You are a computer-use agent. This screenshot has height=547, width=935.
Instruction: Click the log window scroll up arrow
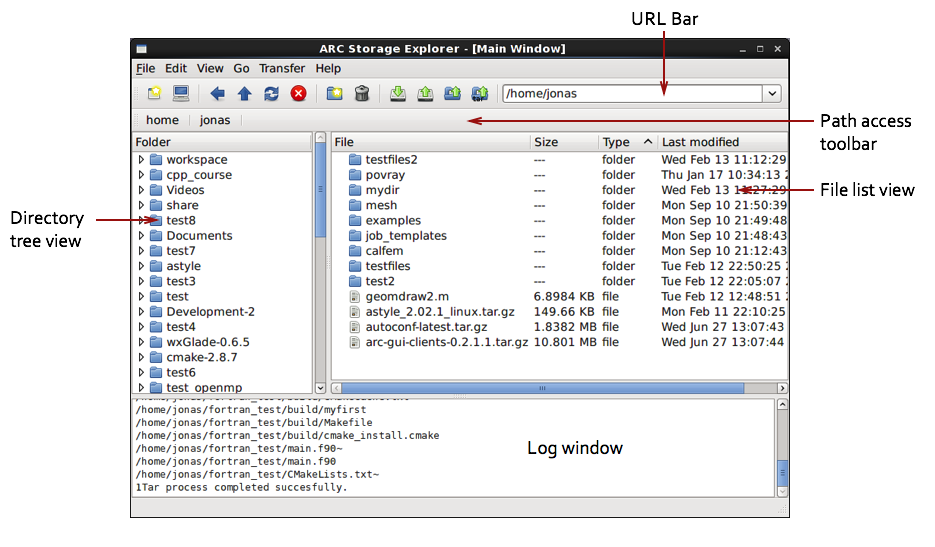[782, 404]
